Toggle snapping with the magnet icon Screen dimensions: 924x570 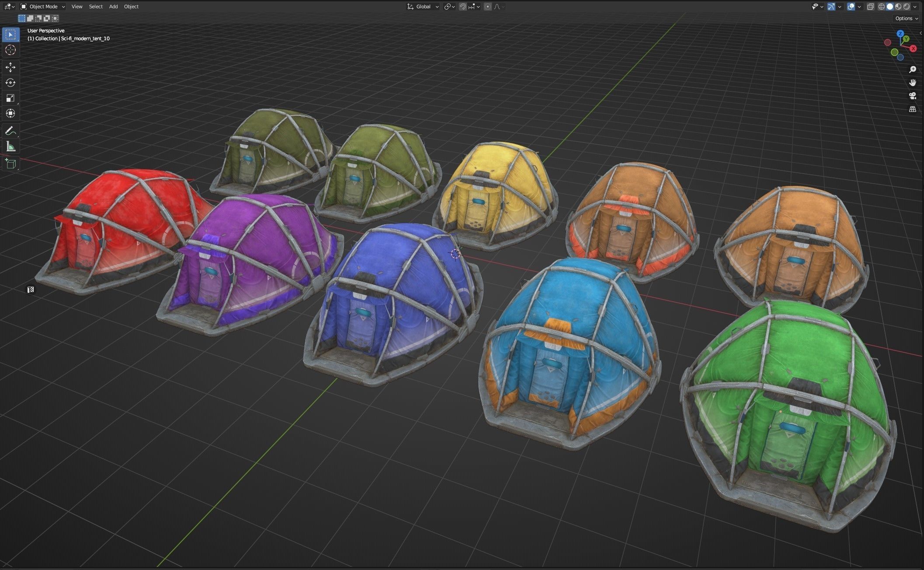(x=462, y=7)
